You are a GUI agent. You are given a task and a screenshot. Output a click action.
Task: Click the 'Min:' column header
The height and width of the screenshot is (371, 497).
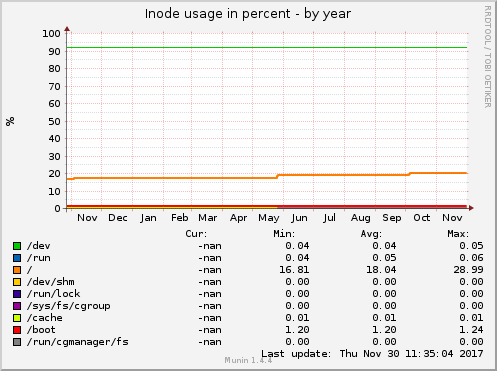point(284,234)
